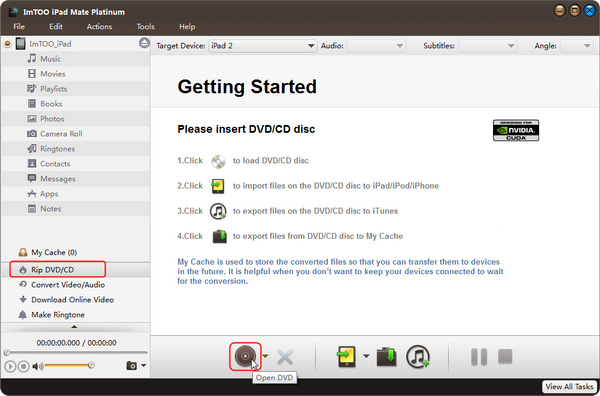
Task: Open My Cache (0)
Action: (x=75, y=253)
